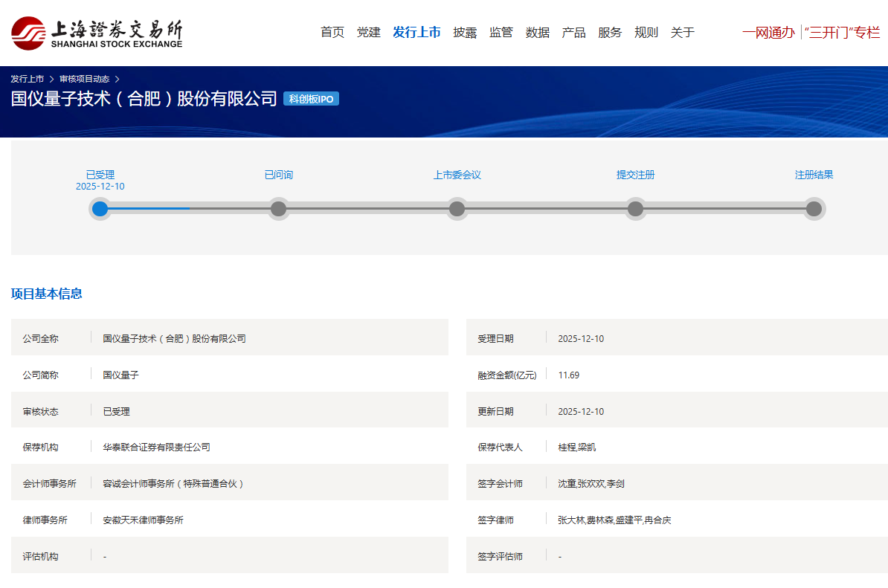Click the page title 国仪量子技术（合肥）股份有限公司
888x588 pixels.
click(144, 98)
